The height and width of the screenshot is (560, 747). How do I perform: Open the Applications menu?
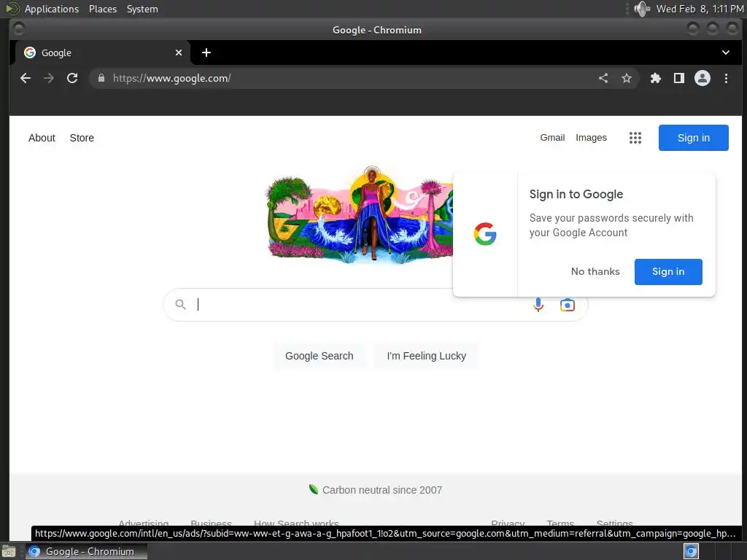click(x=52, y=9)
